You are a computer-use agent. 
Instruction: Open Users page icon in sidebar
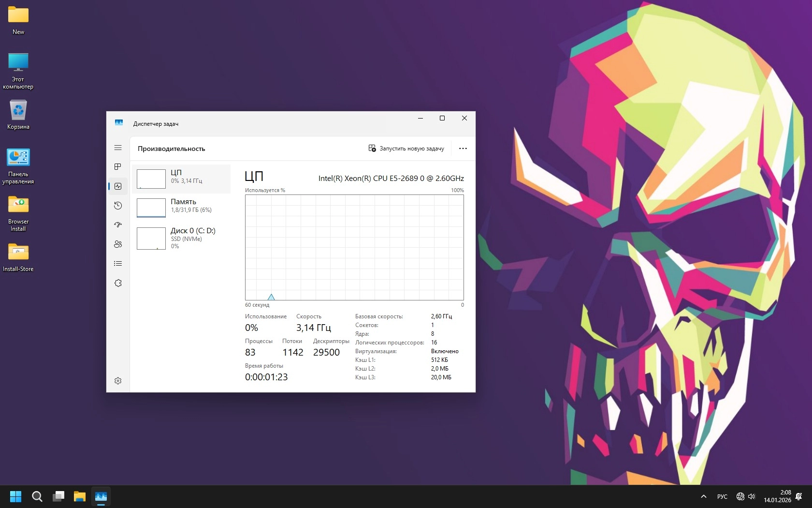(x=118, y=244)
